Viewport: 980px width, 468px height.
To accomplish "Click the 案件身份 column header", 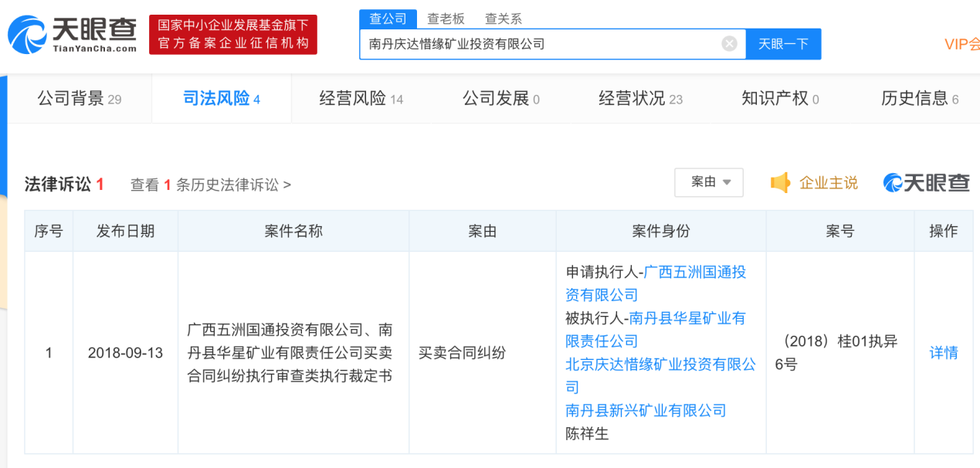I will tap(661, 231).
